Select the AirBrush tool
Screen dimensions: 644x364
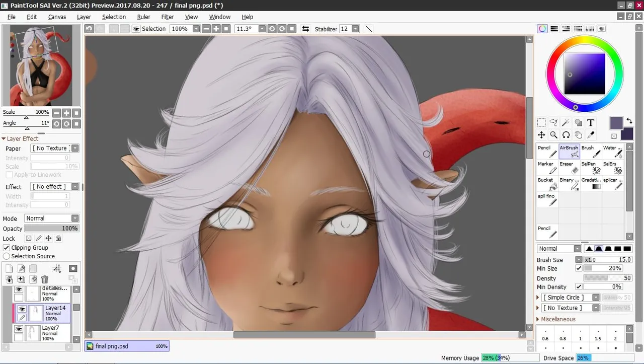point(569,152)
